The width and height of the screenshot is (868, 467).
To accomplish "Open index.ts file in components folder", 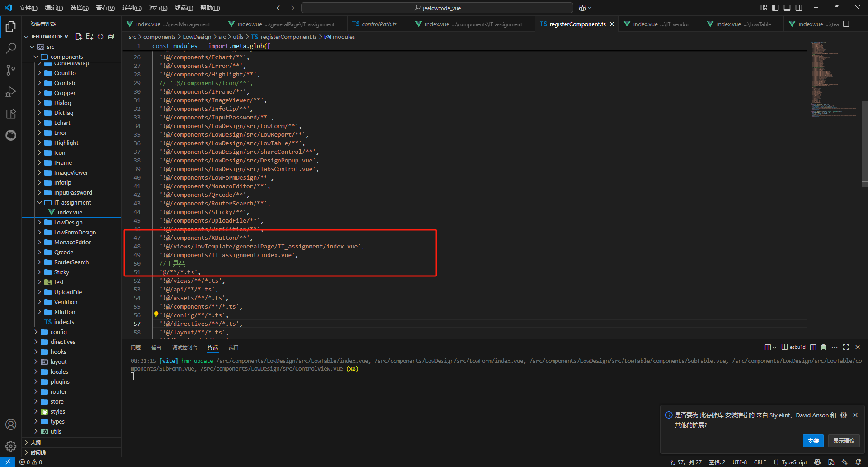I will point(71,322).
